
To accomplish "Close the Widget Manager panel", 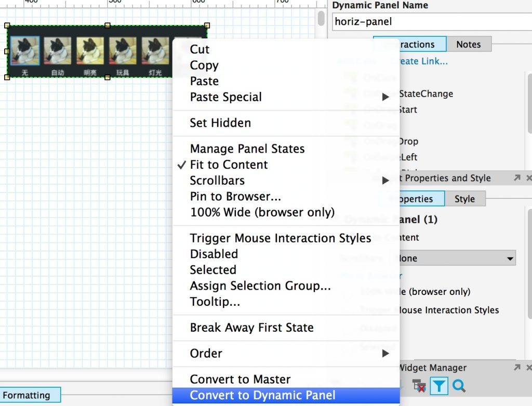I will (x=529, y=368).
